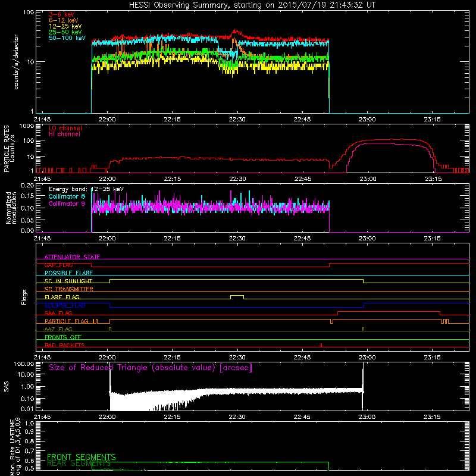
Task: Click the raised SAA_FLAG segment
Action: [389, 311]
